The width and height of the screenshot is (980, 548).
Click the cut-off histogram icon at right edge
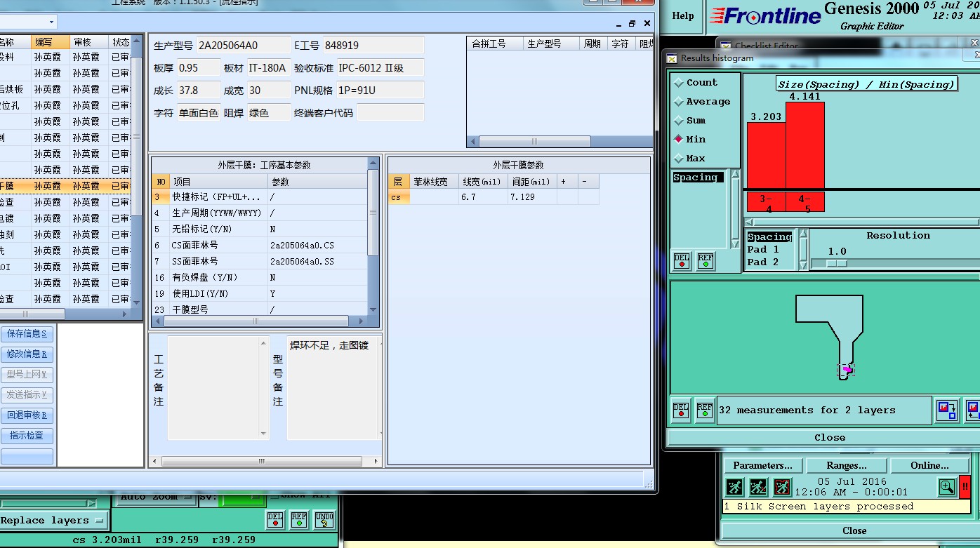[x=974, y=410]
